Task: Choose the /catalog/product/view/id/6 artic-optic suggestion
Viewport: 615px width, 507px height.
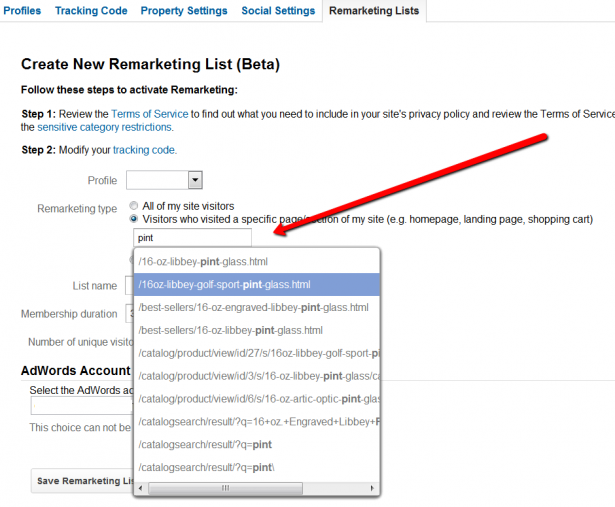Action: point(257,399)
